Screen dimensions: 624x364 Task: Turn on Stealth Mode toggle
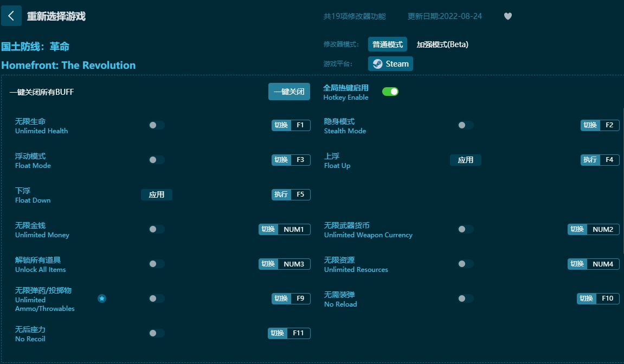tap(465, 125)
